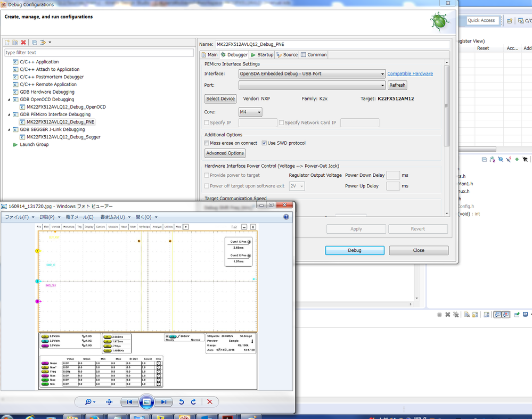Go to next image in Photo Viewer
532x419 pixels.
click(x=164, y=402)
